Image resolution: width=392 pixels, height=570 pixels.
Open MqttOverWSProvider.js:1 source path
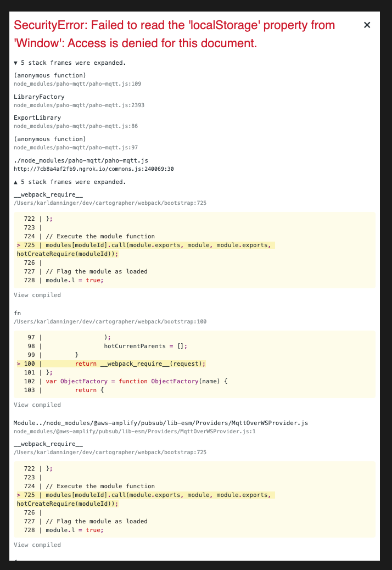pos(135,432)
